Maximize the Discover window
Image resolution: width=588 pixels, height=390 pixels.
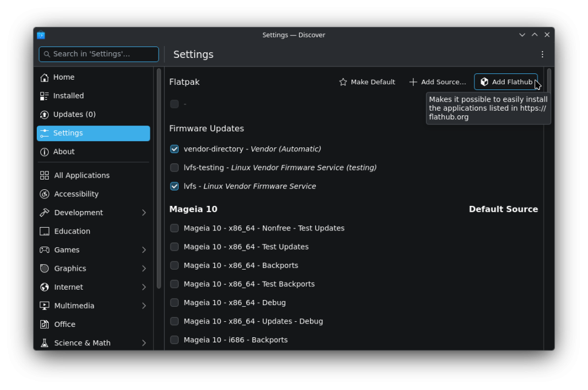[535, 35]
